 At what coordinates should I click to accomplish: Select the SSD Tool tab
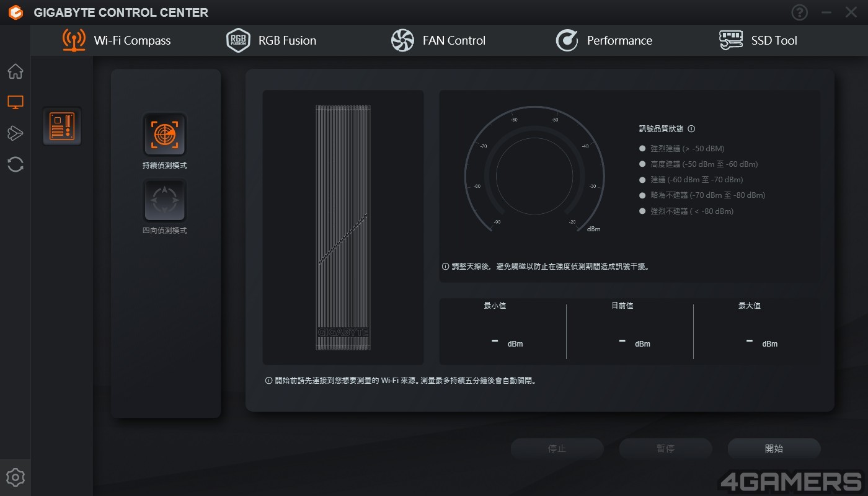point(758,40)
